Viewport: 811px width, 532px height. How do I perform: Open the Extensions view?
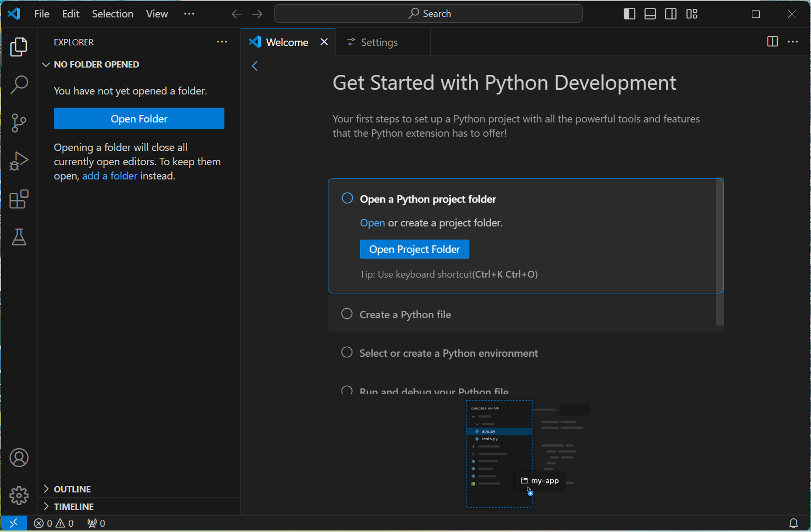(x=19, y=199)
